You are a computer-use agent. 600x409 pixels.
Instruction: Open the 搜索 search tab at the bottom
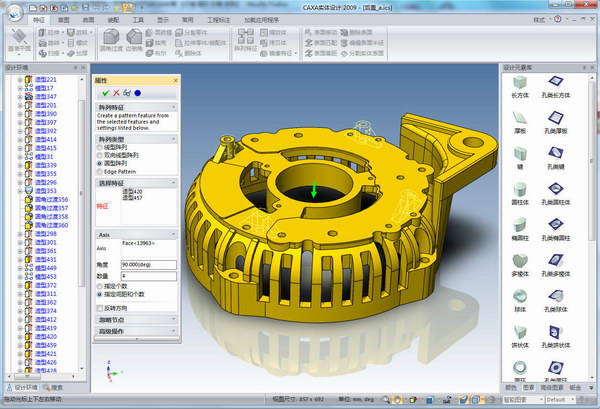click(x=53, y=388)
